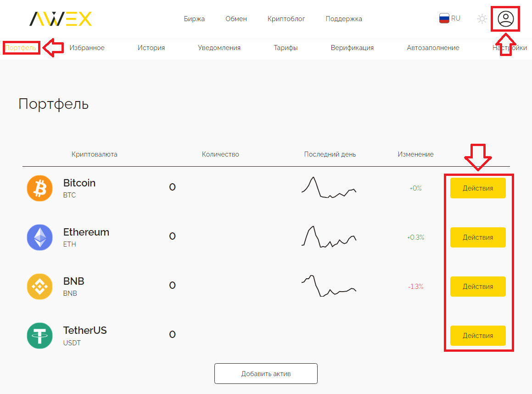Switch to the История tab
532x394 pixels.
151,48
